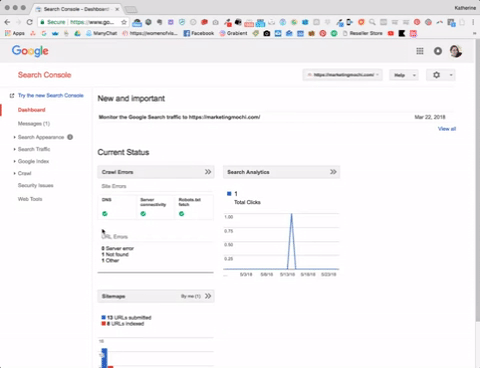480x368 pixels.
Task: Open the Monitor Google Search traffic message
Action: click(179, 117)
